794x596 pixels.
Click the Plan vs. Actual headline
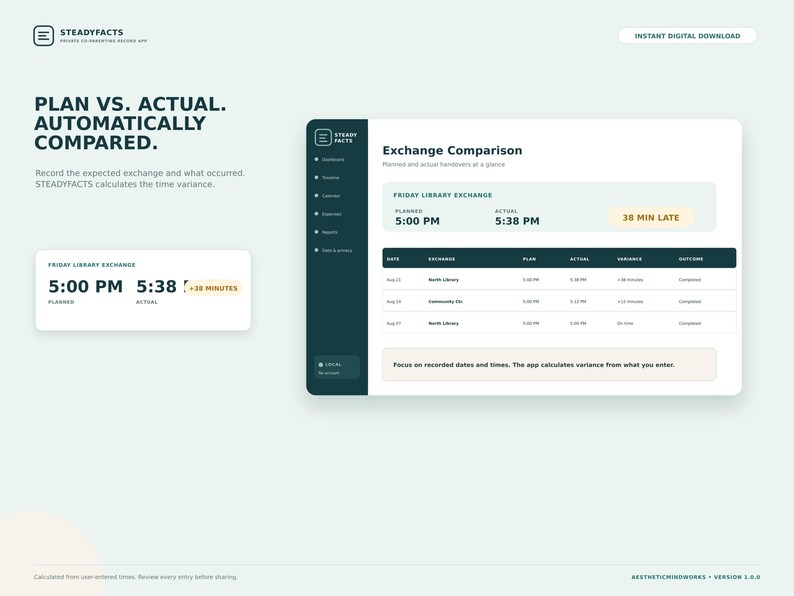[x=130, y=123]
